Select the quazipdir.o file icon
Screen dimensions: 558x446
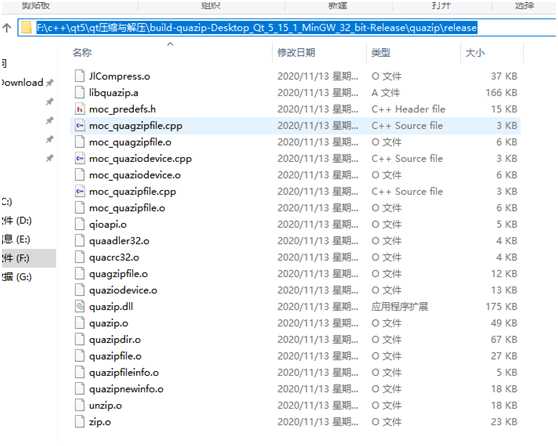point(80,340)
